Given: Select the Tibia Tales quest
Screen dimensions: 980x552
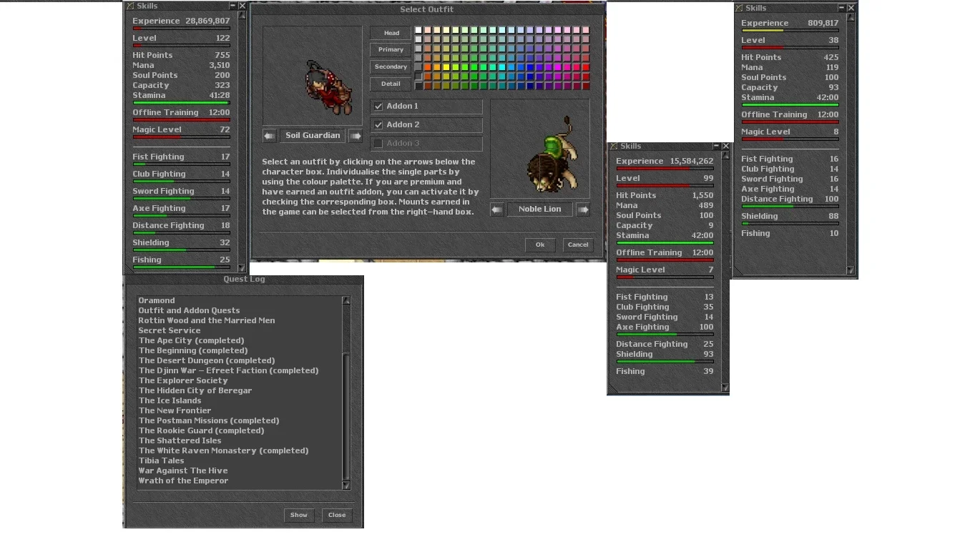Looking at the screenshot, I should (162, 460).
